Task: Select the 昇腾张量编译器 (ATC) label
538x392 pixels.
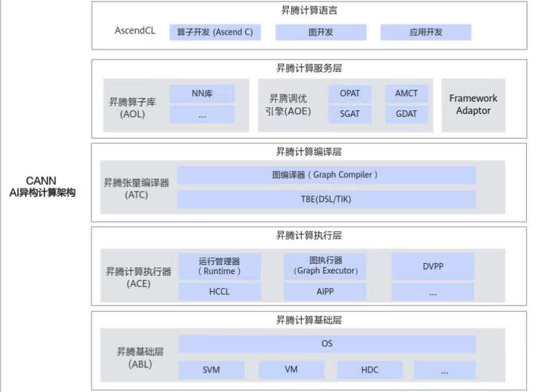Action: 137,188
